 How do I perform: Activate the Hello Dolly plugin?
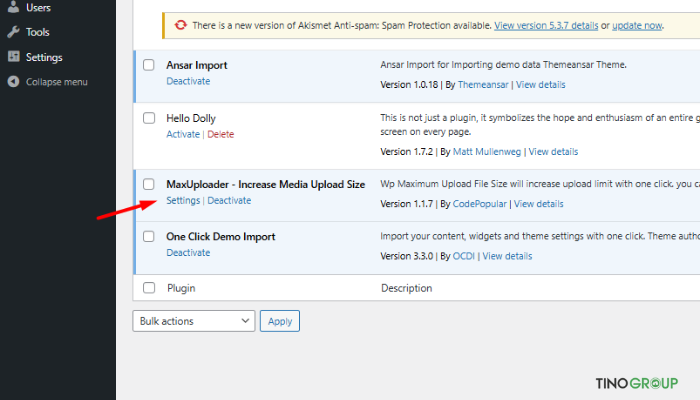[x=183, y=134]
